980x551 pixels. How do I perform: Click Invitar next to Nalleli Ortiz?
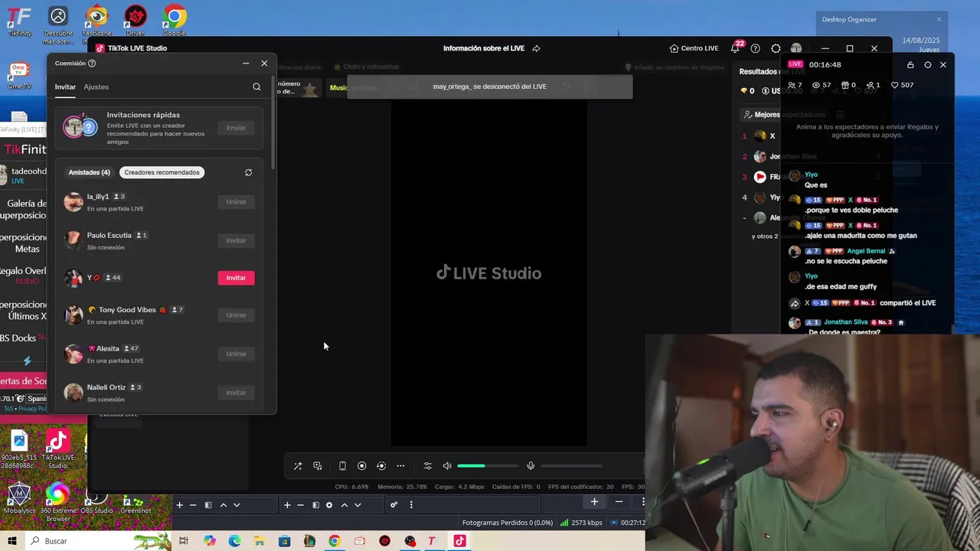[236, 393]
